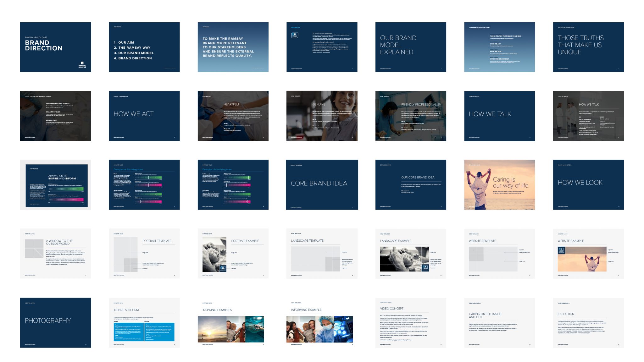The height and width of the screenshot is (362, 644).
Task: Click '2. THE RAMSAY WAY' contents entry
Action: point(132,48)
